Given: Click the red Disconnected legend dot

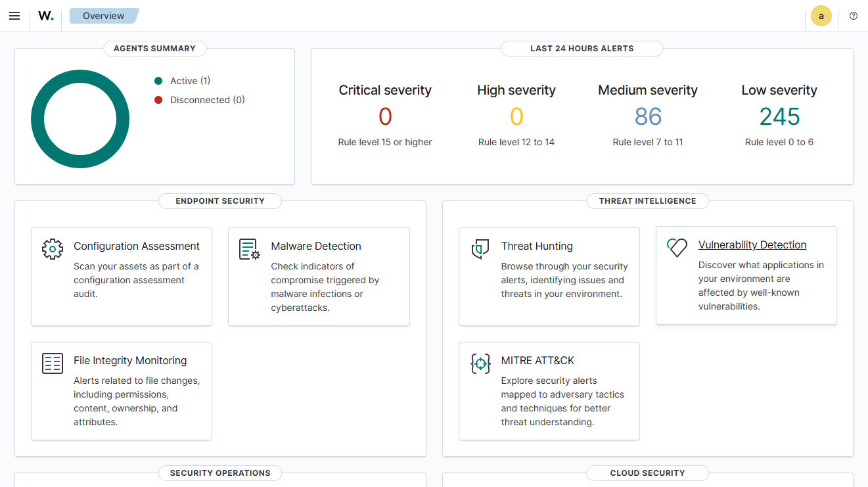Looking at the screenshot, I should click(158, 100).
